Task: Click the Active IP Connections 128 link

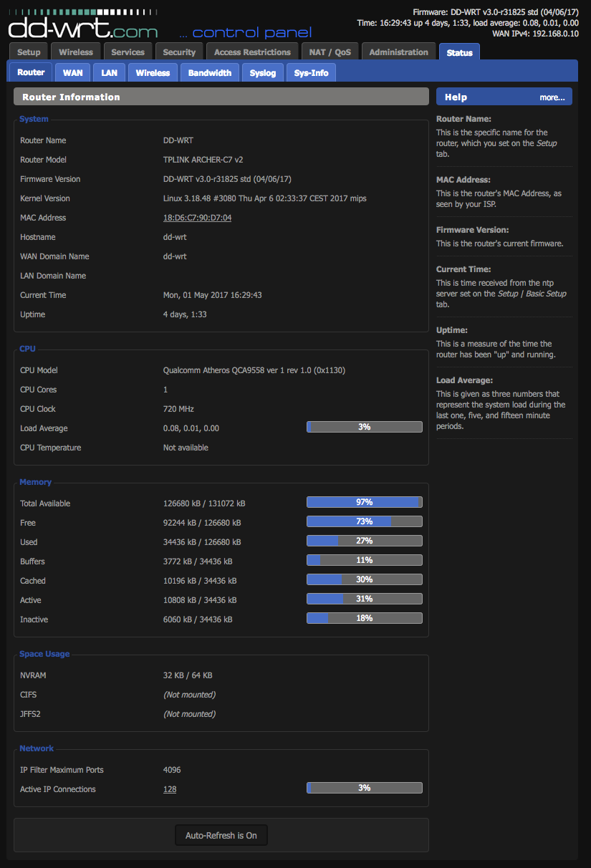Action: pyautogui.click(x=170, y=789)
